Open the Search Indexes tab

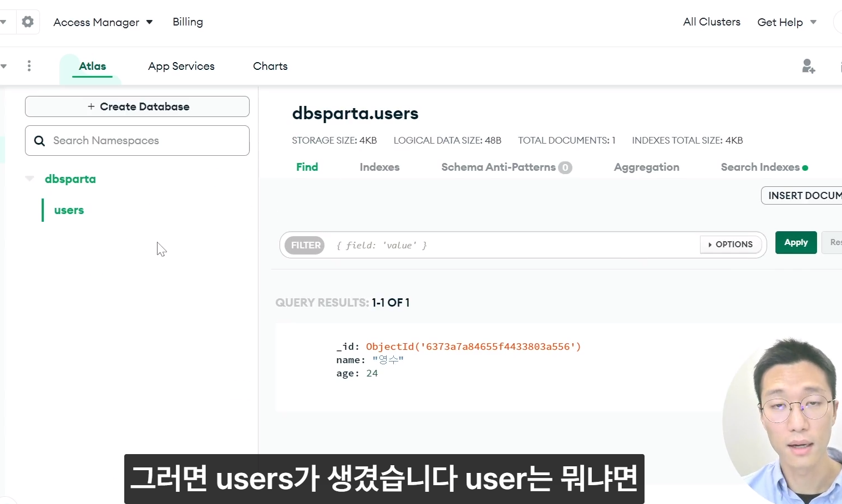click(x=760, y=167)
